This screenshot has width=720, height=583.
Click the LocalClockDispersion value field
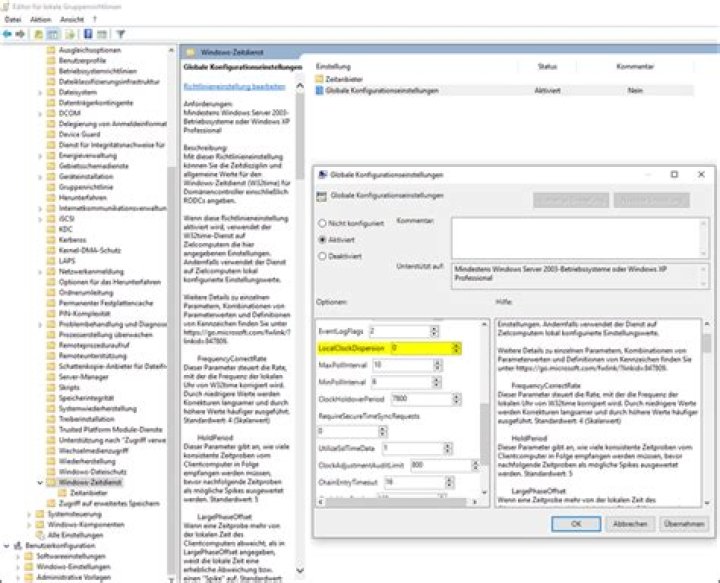pos(421,348)
